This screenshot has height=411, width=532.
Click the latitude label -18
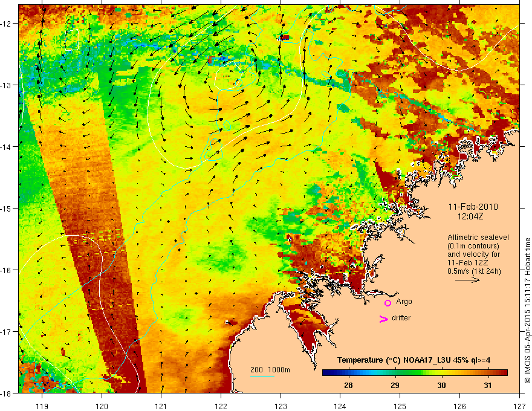coord(6,393)
